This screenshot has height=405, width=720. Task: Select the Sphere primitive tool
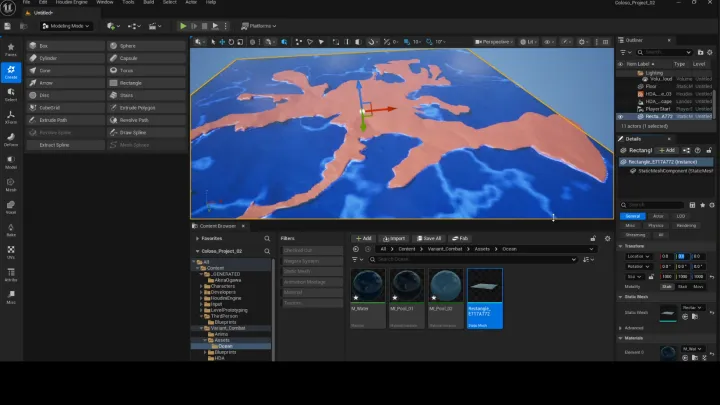click(146, 46)
